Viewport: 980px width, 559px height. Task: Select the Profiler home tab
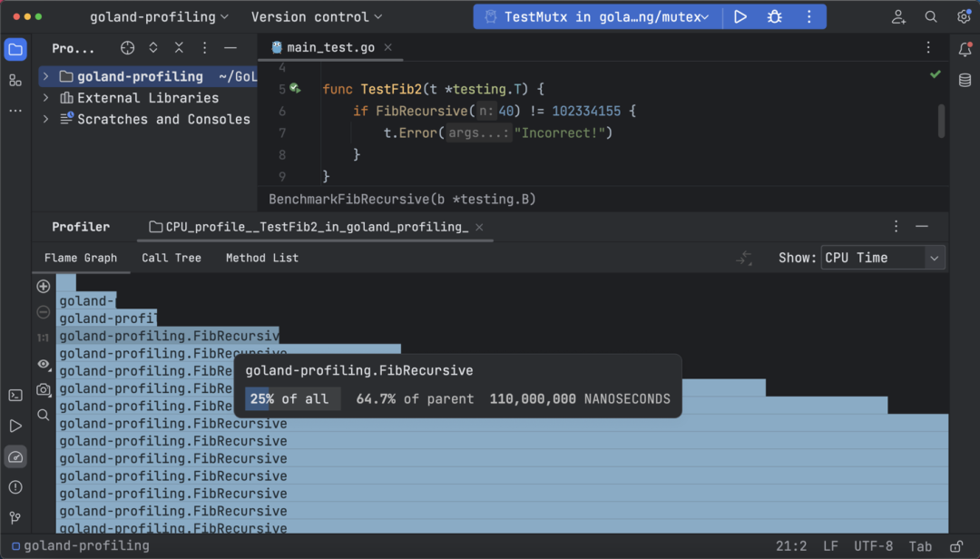click(81, 227)
